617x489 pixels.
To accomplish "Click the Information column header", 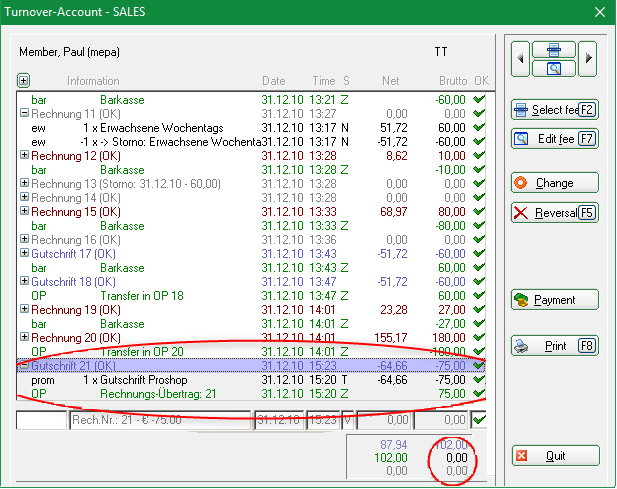I will click(93, 81).
